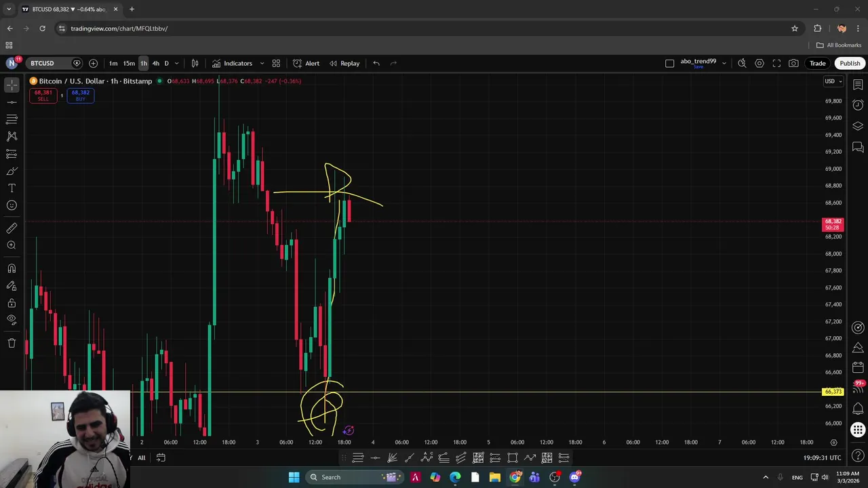Screen dimensions: 868x488
Task: Open the USD currency dropdown
Action: click(833, 81)
